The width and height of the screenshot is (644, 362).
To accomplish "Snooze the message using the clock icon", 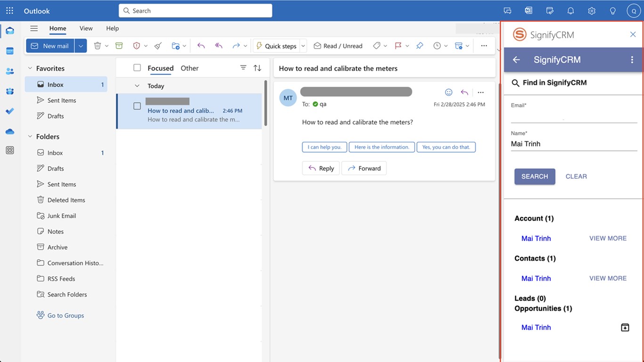I will coord(437,46).
